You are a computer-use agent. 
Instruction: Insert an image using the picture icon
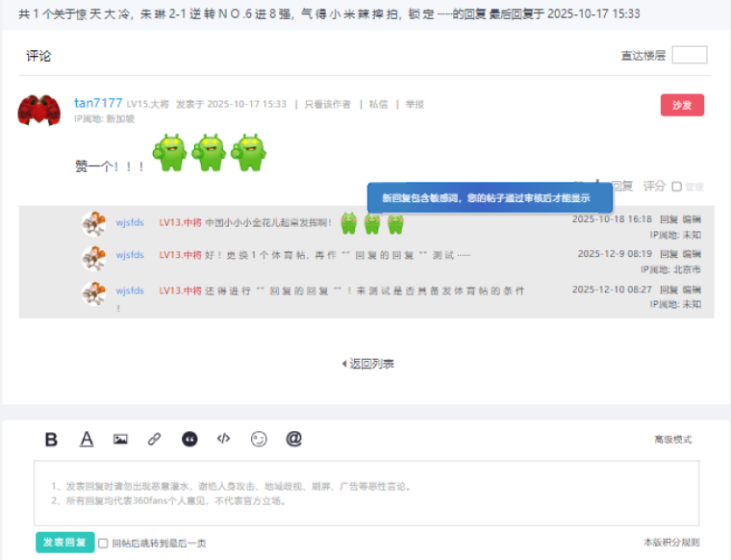coord(120,440)
